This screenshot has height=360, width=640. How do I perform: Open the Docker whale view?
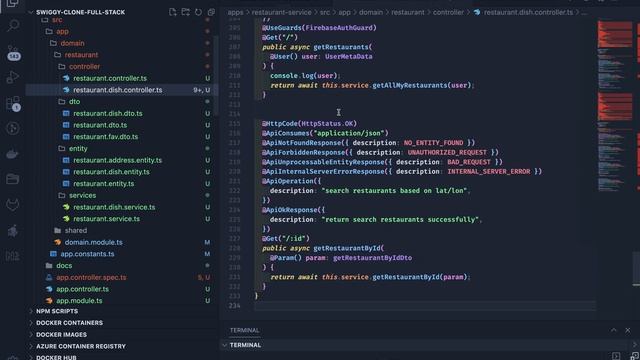pyautogui.click(x=13, y=154)
